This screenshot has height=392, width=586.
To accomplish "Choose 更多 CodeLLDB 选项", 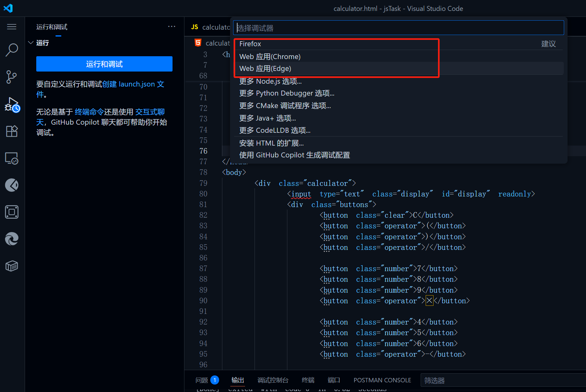I will (x=398, y=130).
